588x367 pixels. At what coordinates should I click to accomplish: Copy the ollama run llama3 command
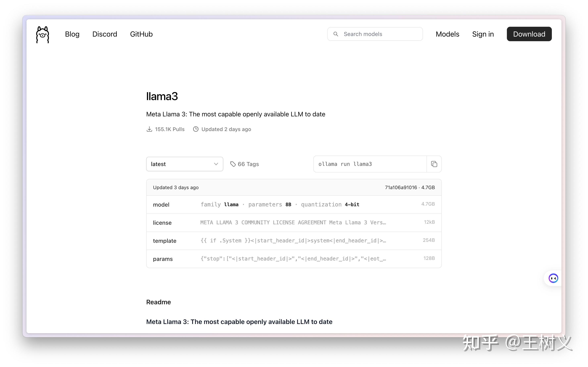point(434,164)
